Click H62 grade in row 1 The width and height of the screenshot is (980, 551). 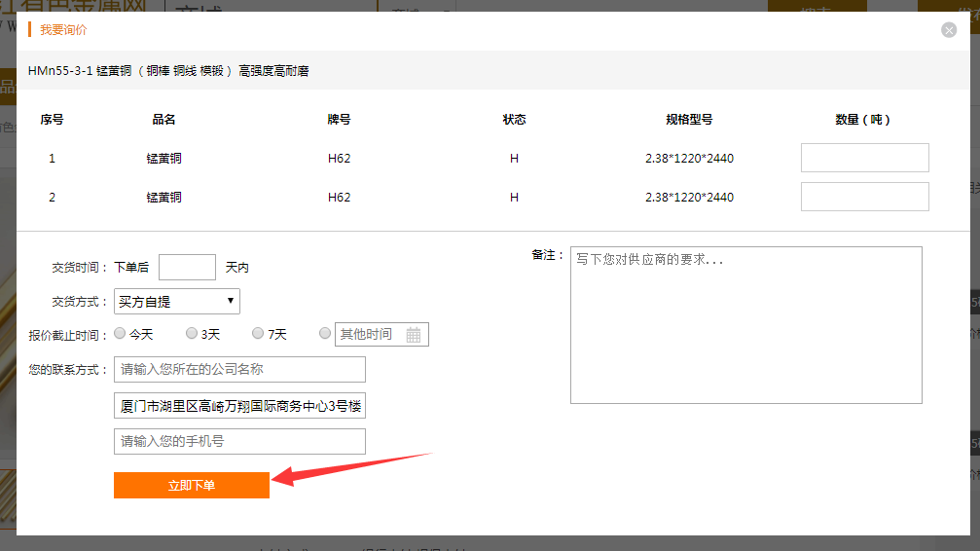340,159
